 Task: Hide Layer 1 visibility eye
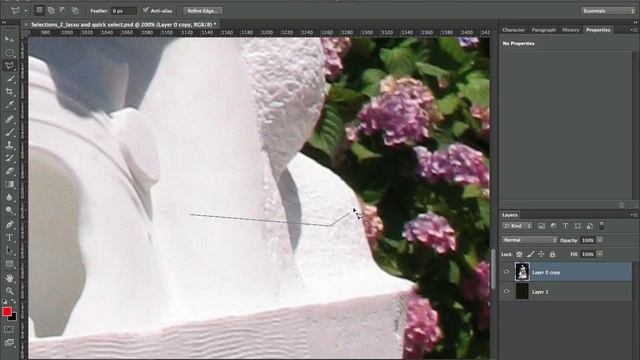tap(507, 291)
